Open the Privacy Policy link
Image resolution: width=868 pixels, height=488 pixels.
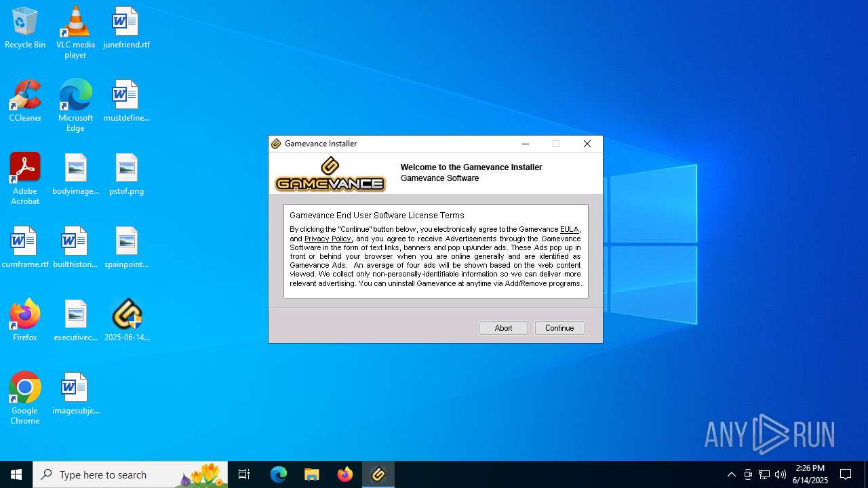(328, 239)
